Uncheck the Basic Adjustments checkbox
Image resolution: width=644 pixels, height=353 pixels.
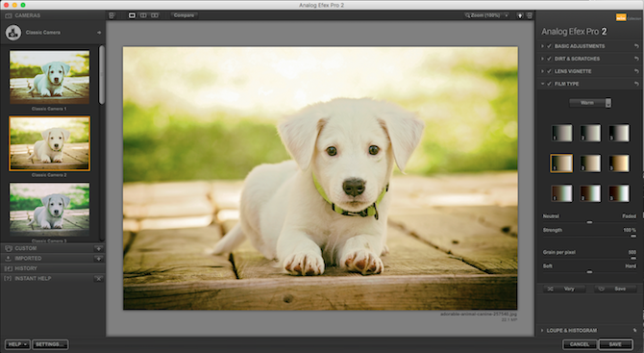pos(549,46)
